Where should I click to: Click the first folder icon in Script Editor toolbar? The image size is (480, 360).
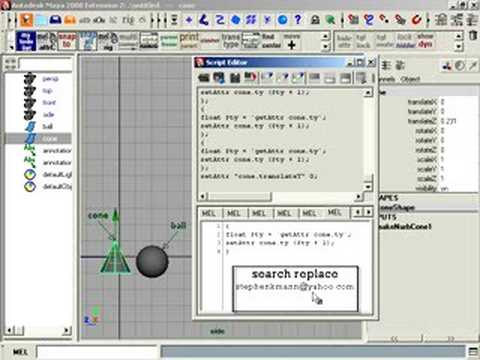tap(204, 78)
